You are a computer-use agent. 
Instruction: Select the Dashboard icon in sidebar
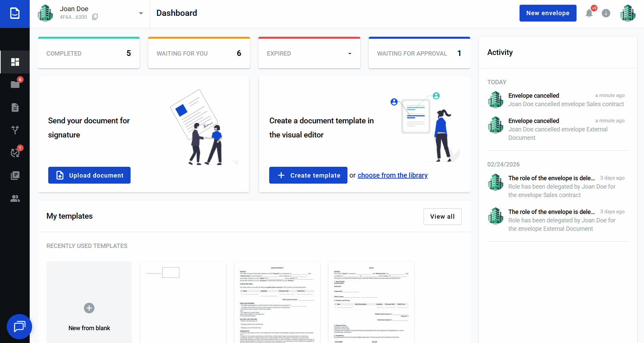click(x=15, y=62)
